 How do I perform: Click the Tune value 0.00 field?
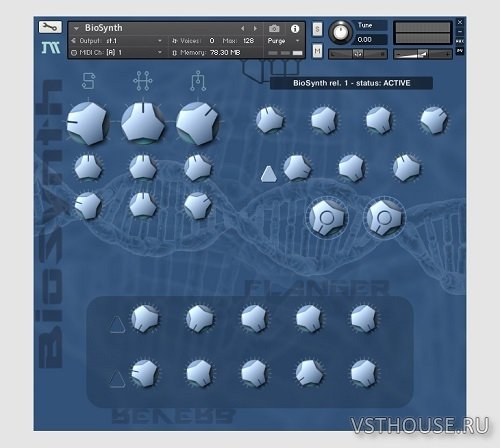click(371, 40)
